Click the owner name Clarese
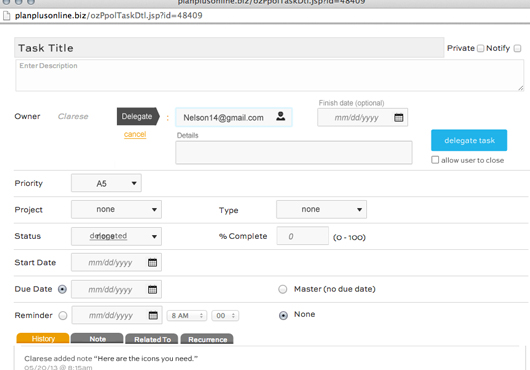This screenshot has height=370, width=530. (x=73, y=117)
